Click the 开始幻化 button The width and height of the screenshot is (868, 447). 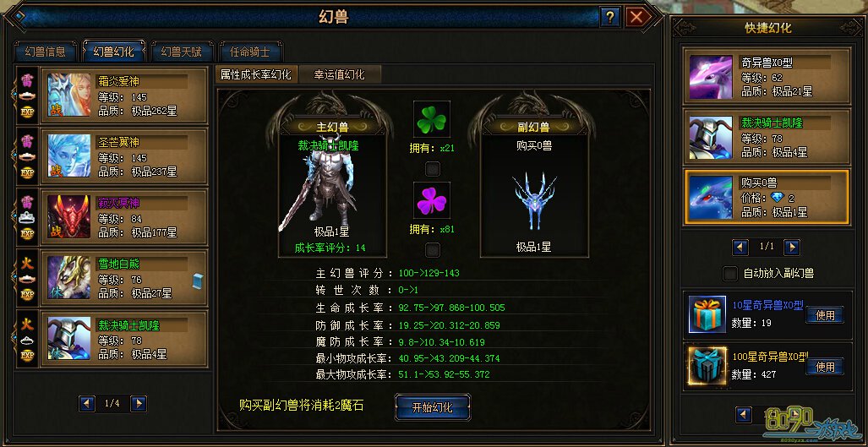pos(433,408)
